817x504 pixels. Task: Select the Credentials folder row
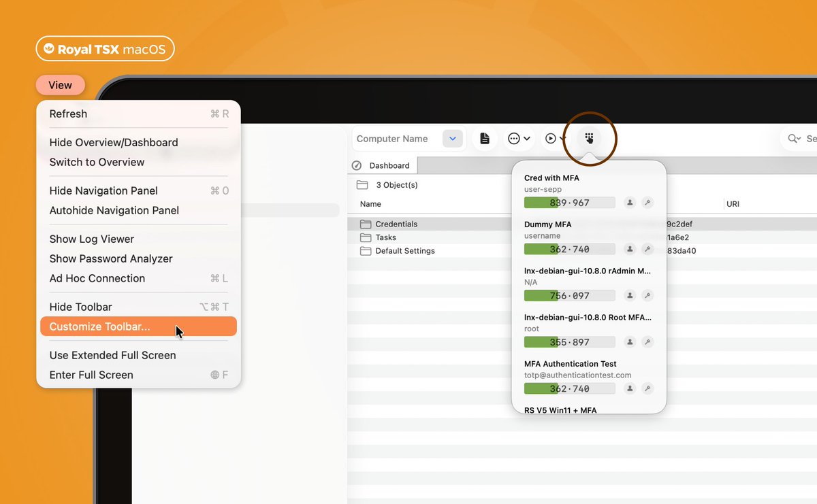(582, 224)
